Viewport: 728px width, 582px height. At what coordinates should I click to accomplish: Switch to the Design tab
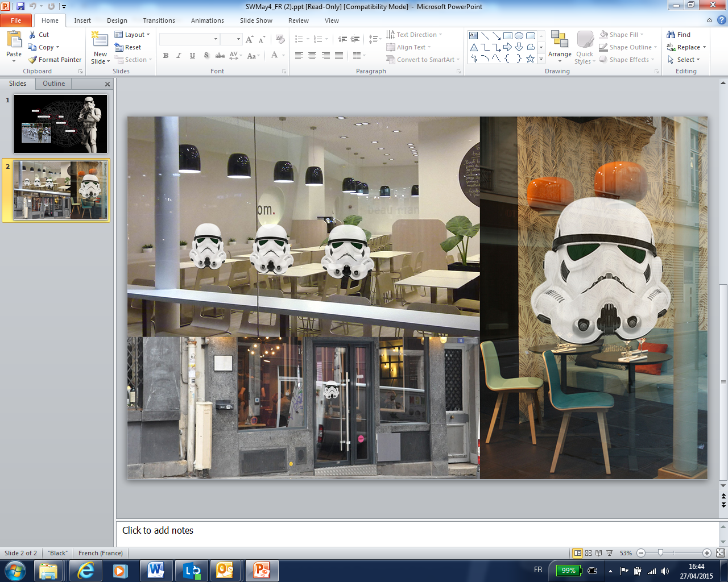tap(117, 20)
